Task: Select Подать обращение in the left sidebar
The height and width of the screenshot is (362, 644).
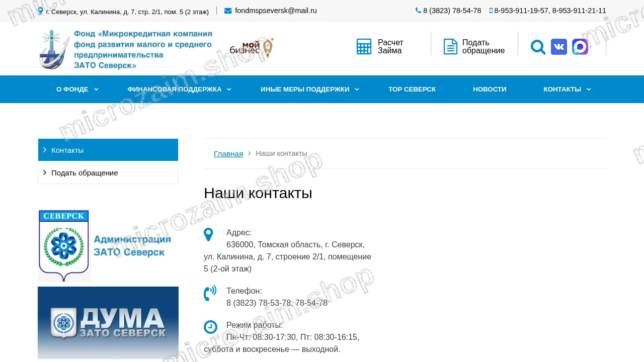Action: 108,172
